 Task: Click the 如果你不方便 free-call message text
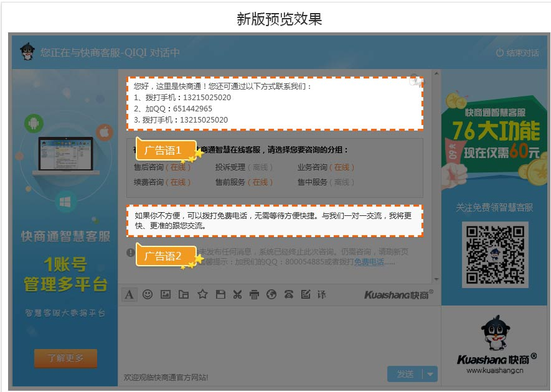[x=273, y=221]
